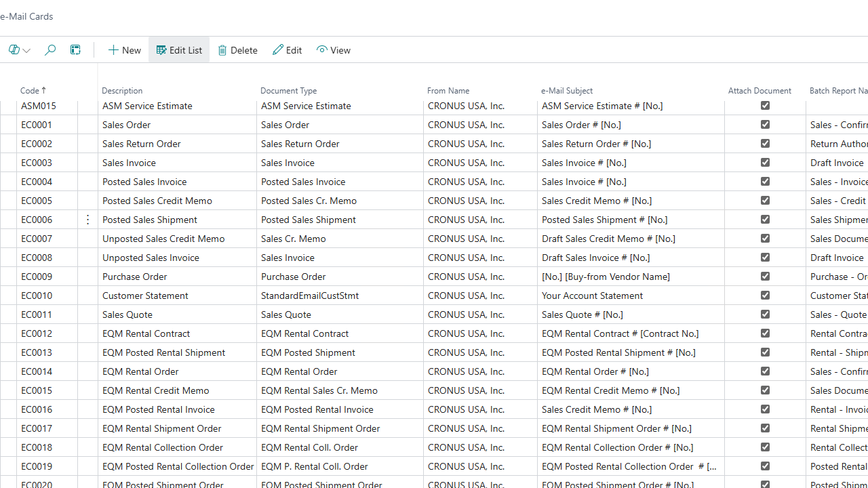Open the record with View eye icon

tap(322, 50)
